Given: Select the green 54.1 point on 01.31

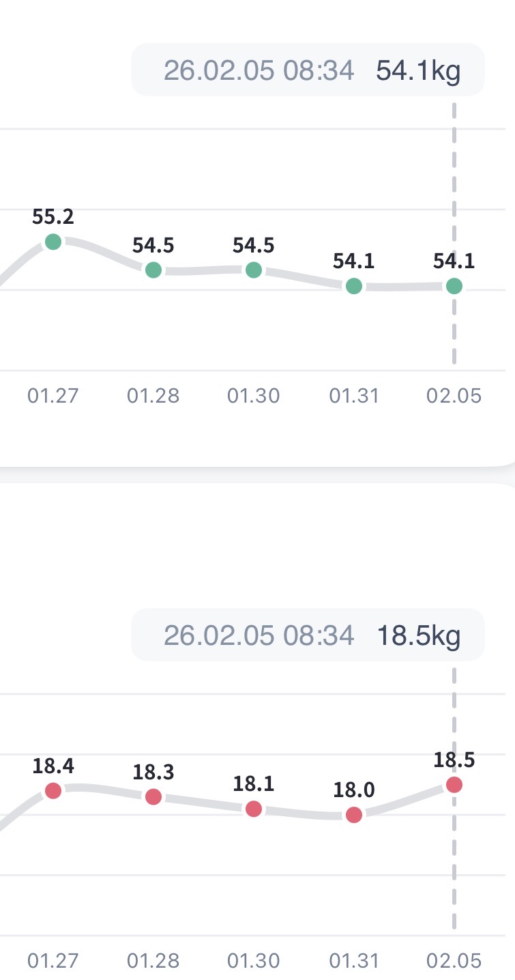Looking at the screenshot, I should pos(353,286).
